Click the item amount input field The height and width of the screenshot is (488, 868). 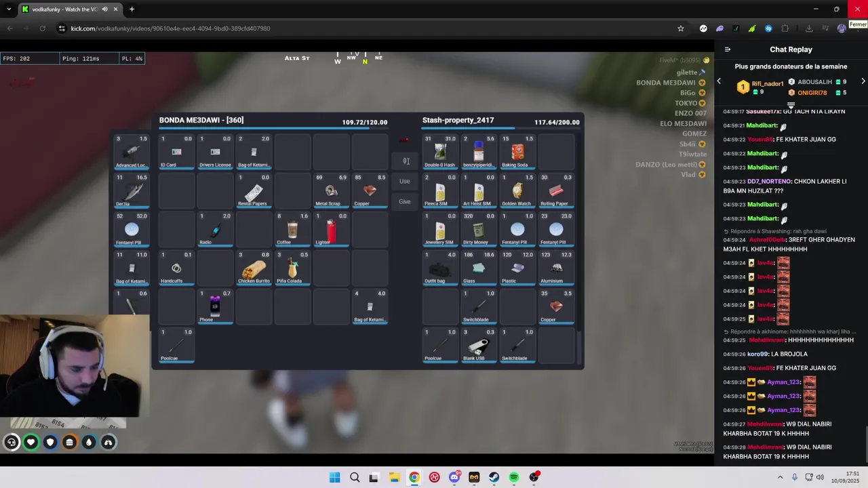(x=405, y=161)
